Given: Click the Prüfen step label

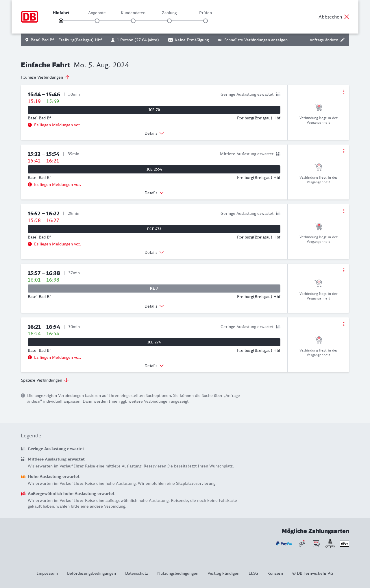Looking at the screenshot, I should pyautogui.click(x=206, y=13).
